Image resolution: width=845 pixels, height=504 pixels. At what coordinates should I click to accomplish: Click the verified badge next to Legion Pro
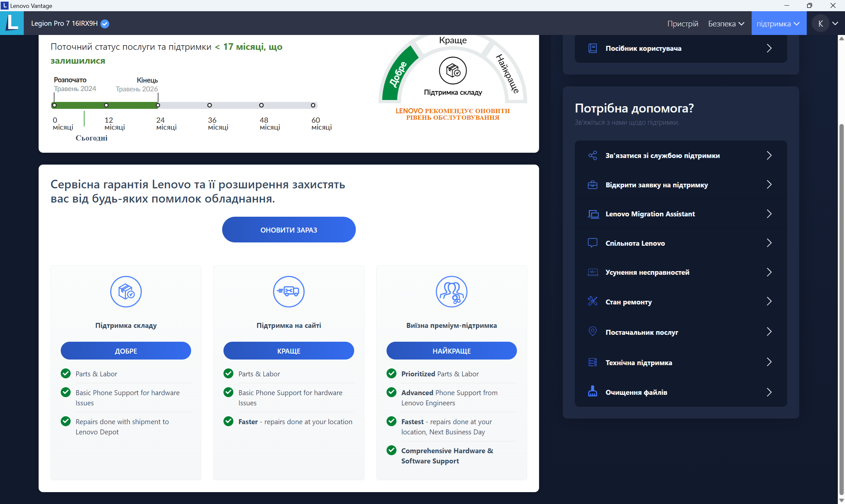[105, 24]
